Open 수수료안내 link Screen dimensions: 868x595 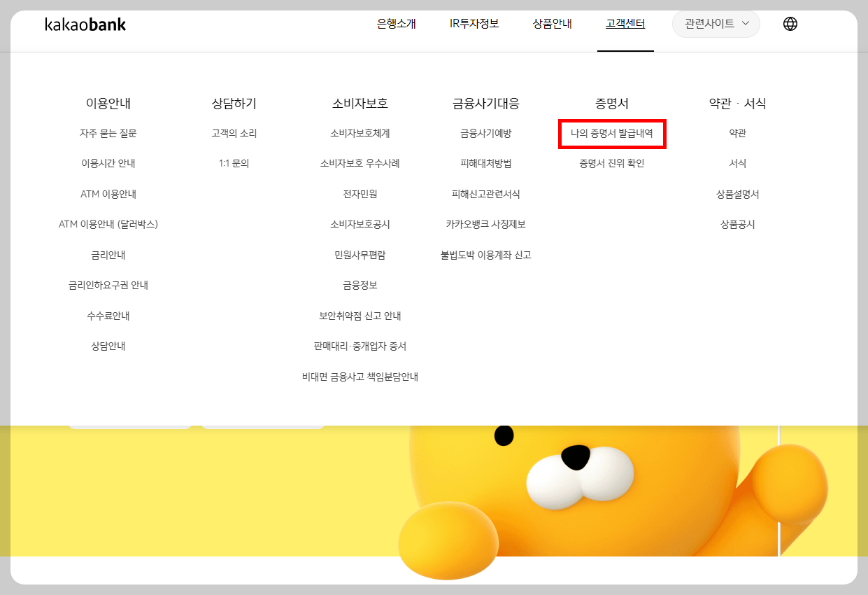click(108, 316)
